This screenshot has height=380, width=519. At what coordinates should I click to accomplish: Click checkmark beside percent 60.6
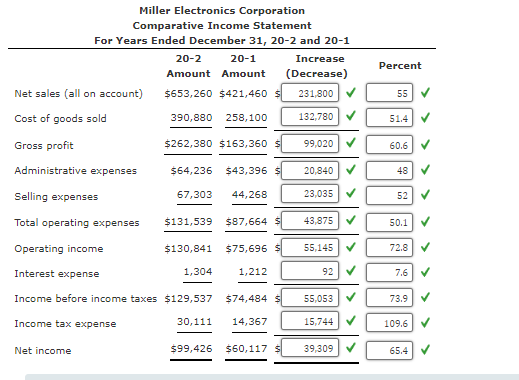(425, 144)
